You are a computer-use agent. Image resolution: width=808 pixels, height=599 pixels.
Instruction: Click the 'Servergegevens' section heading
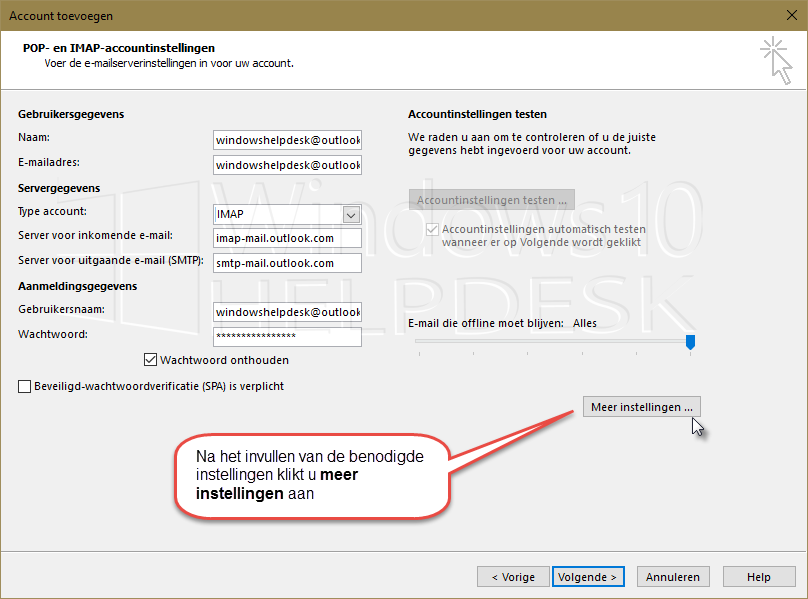click(x=59, y=188)
